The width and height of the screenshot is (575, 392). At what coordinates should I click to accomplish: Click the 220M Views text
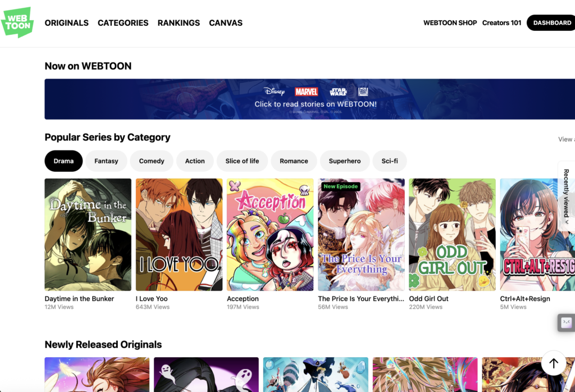coord(426,307)
